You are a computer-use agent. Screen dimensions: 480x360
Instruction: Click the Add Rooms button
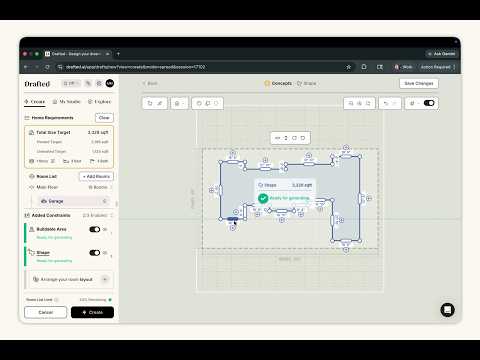point(96,176)
